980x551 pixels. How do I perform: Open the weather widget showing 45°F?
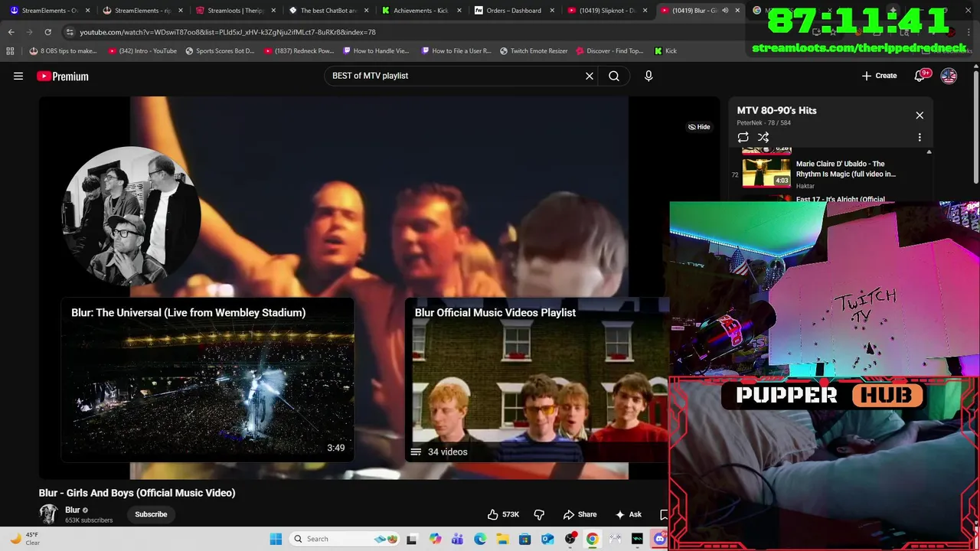[23, 539]
